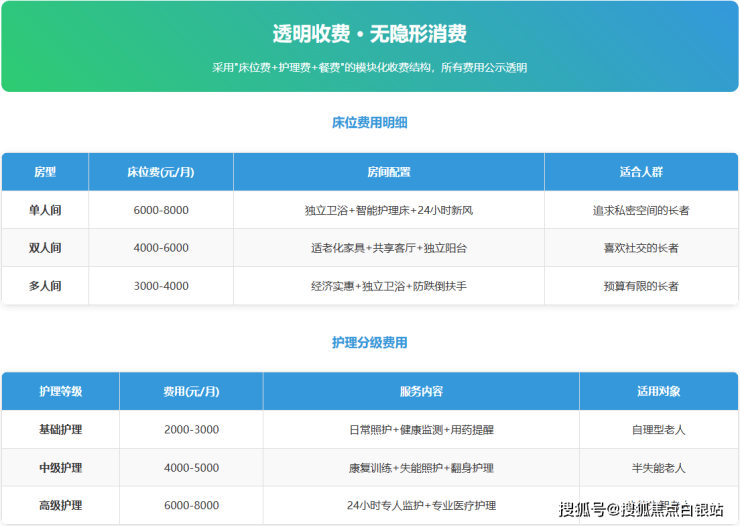Choose the 高级护理 row label
Image resolution: width=740 pixels, height=526 pixels.
60,505
